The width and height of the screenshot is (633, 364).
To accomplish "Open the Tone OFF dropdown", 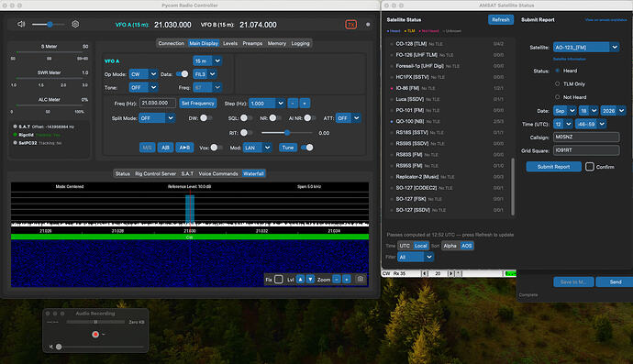I will (x=143, y=88).
